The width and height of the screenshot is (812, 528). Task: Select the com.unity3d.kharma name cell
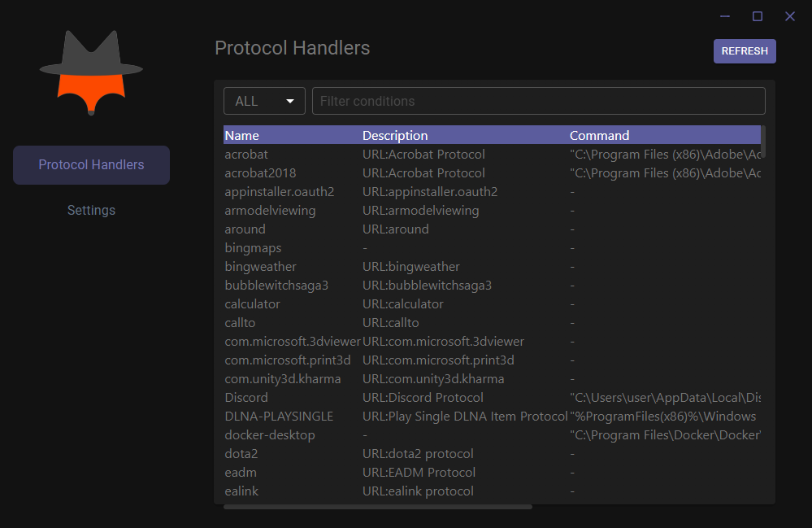pos(283,379)
